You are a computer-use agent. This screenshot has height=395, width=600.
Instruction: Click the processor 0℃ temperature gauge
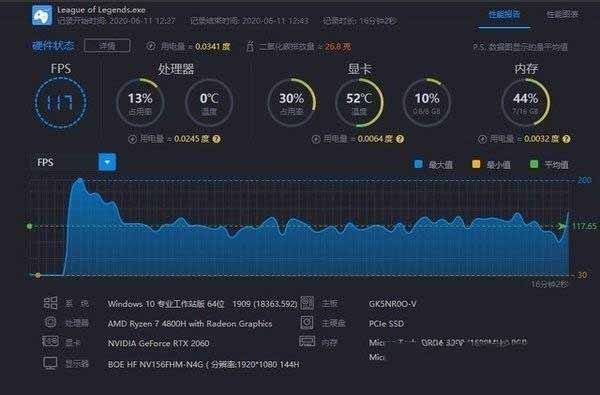209,103
